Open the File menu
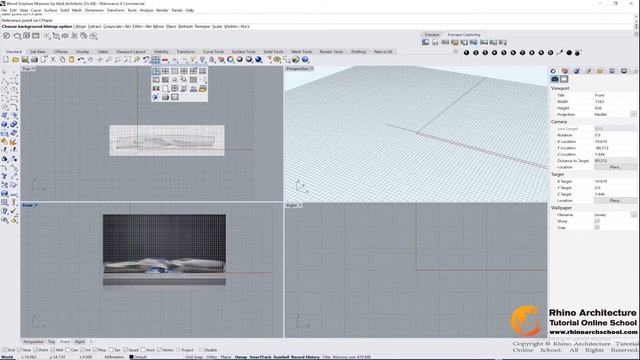Screen dimensions: 640x360 4,10
